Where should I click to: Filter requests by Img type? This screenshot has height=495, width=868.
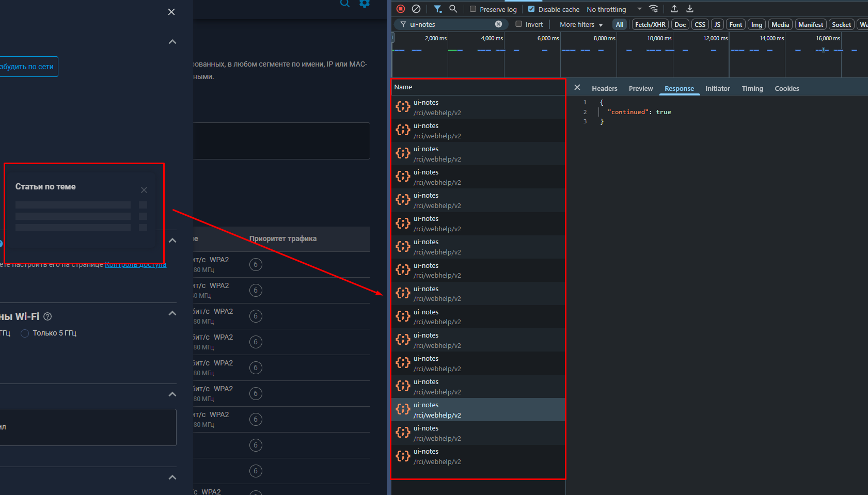[x=756, y=24]
